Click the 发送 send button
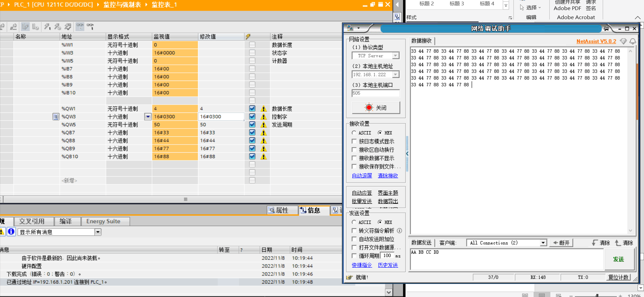Screen dimensions: 644x297 click(618, 259)
